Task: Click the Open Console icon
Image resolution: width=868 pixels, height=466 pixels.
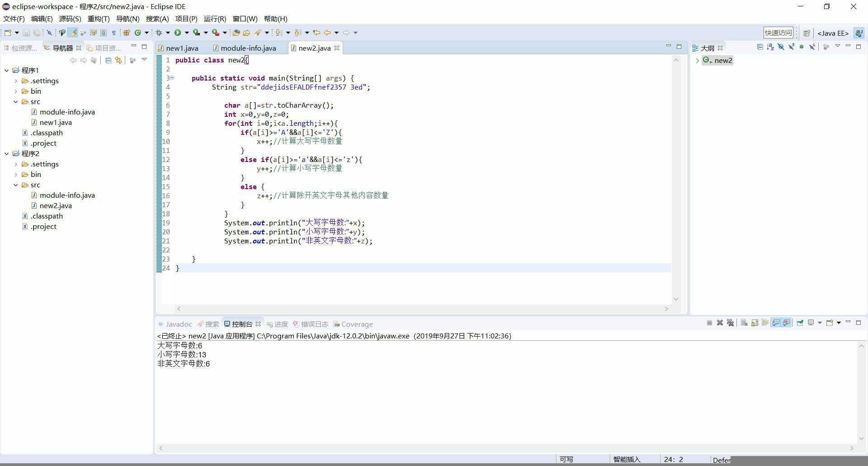Action: [830, 323]
